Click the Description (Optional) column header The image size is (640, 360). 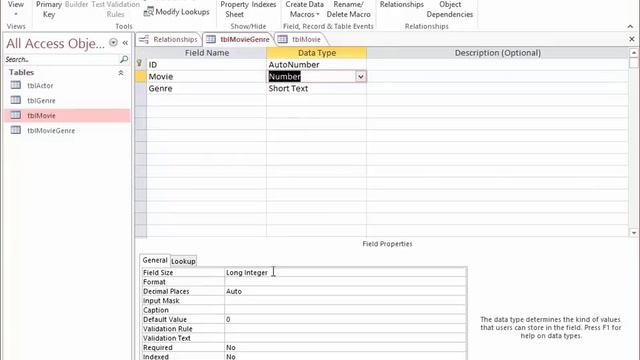click(x=497, y=53)
